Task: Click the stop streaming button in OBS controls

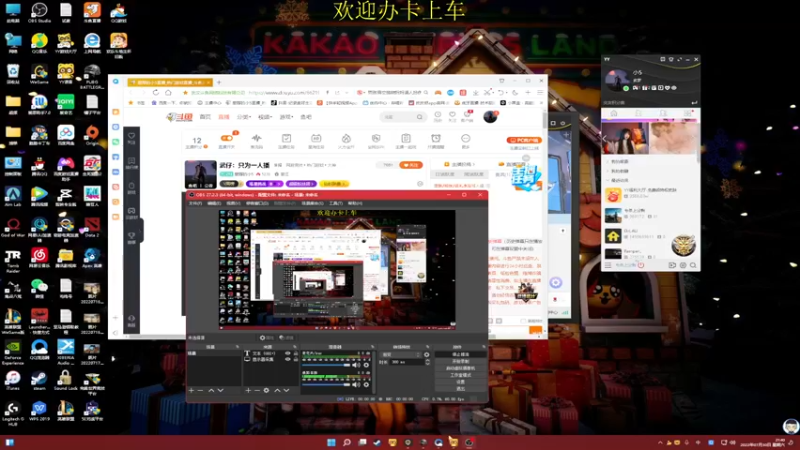Action: click(460, 355)
